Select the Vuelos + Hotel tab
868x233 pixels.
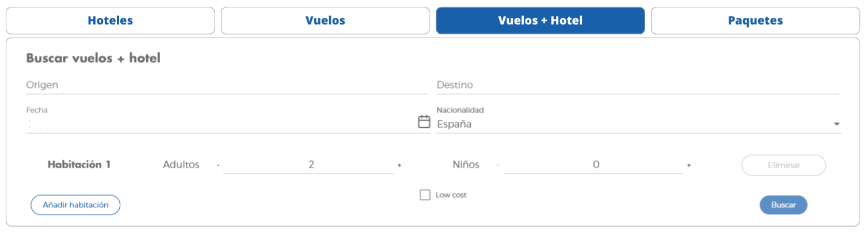(540, 21)
